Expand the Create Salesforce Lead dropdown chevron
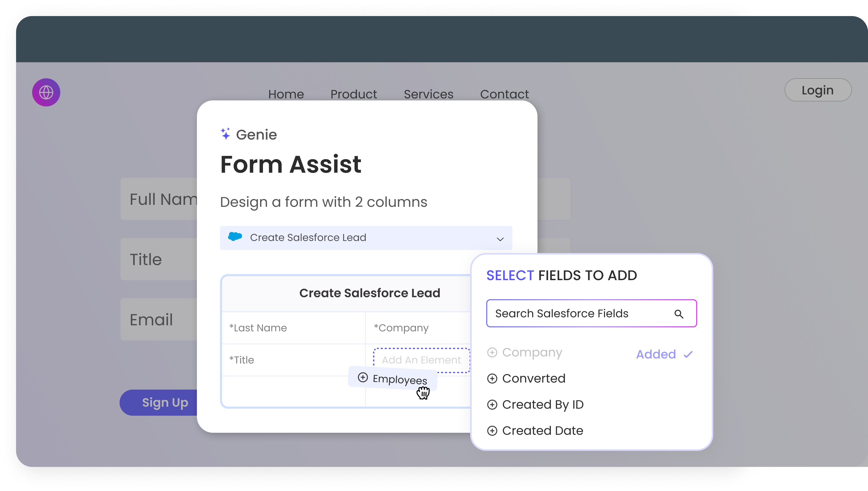Screen dimensions: 868x491 [500, 239]
